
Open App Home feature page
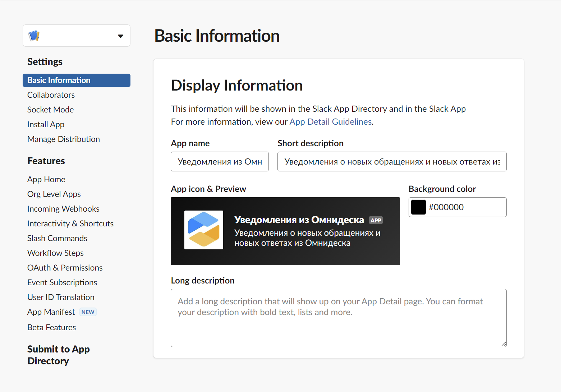[46, 179]
